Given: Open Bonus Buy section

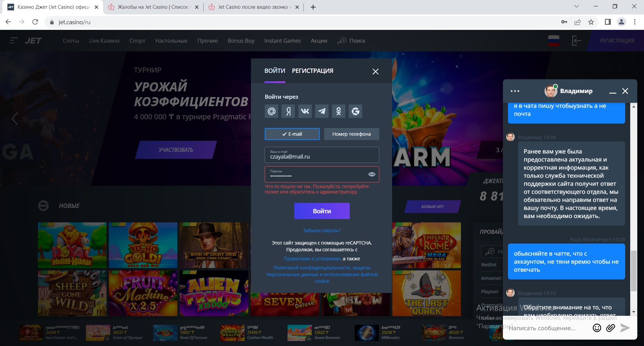Looking at the screenshot, I should [241, 41].
